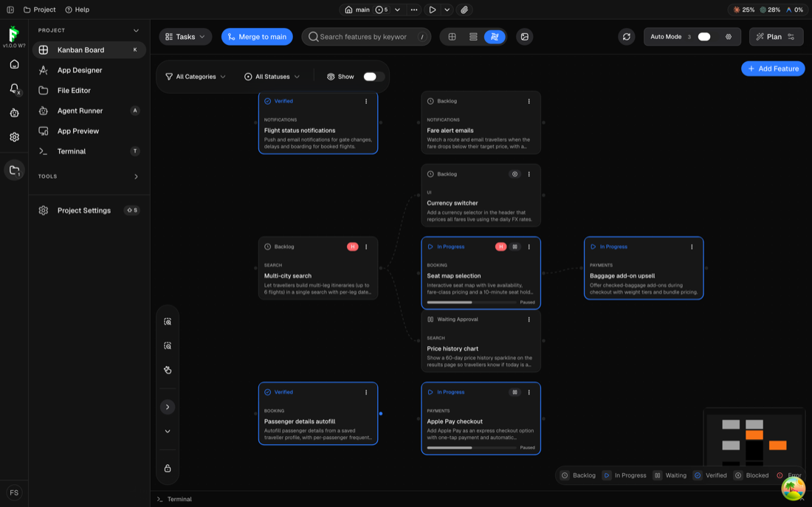Open the All Statuses filter dropdown
The height and width of the screenshot is (507, 812).
pyautogui.click(x=272, y=77)
